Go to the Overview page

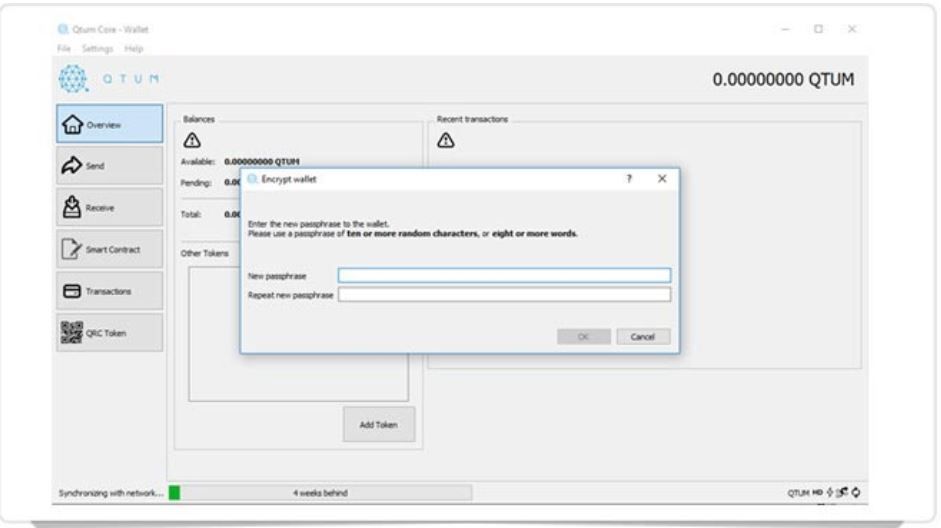click(110, 124)
